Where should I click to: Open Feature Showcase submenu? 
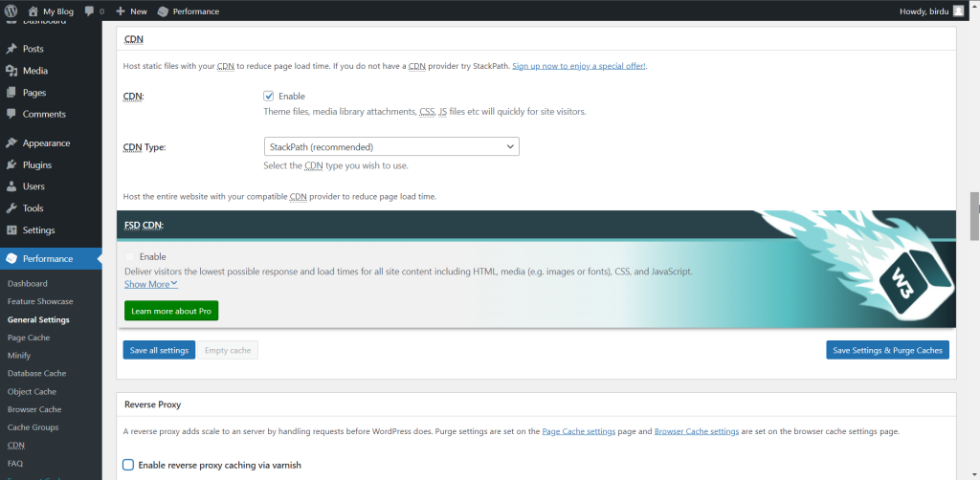coord(40,301)
